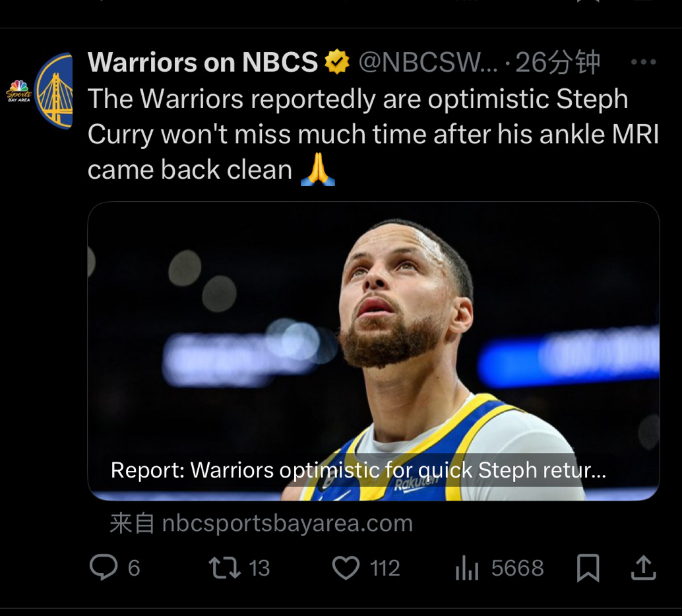Open tweet text about Curry's ankle MRI
The image size is (682, 616).
pyautogui.click(x=373, y=135)
